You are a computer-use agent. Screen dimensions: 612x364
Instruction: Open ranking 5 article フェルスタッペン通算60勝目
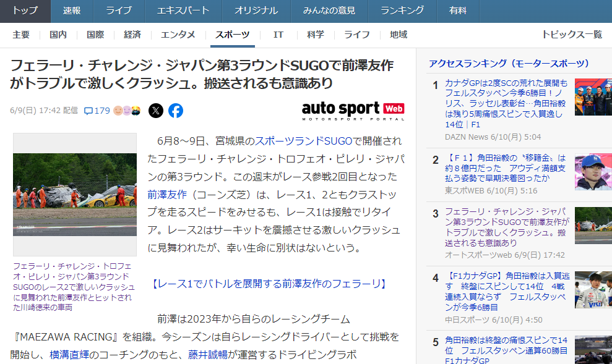click(506, 350)
